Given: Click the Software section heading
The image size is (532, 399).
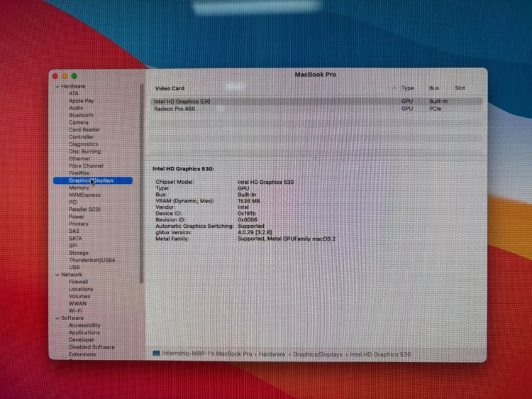Looking at the screenshot, I should pyautogui.click(x=72, y=318).
